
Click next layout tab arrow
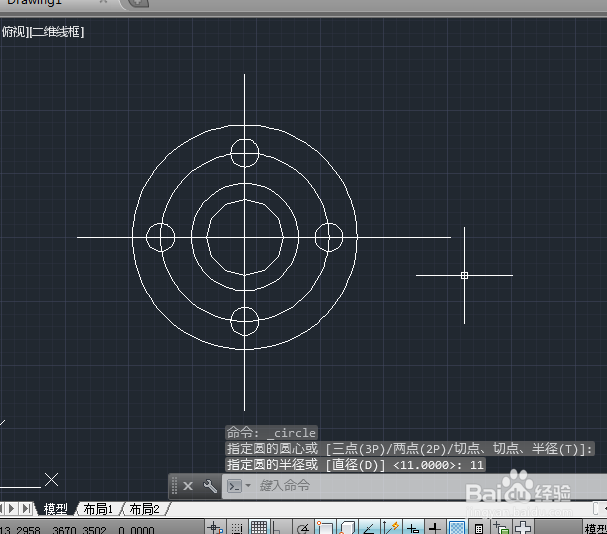coord(12,508)
